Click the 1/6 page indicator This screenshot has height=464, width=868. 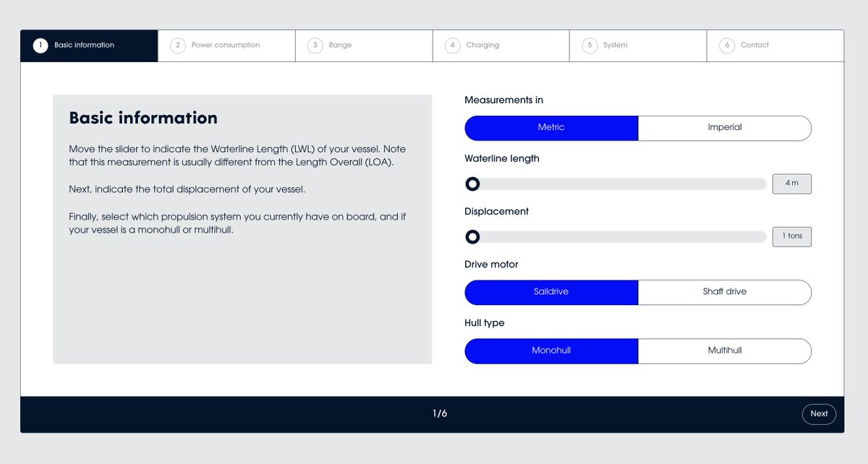click(440, 414)
